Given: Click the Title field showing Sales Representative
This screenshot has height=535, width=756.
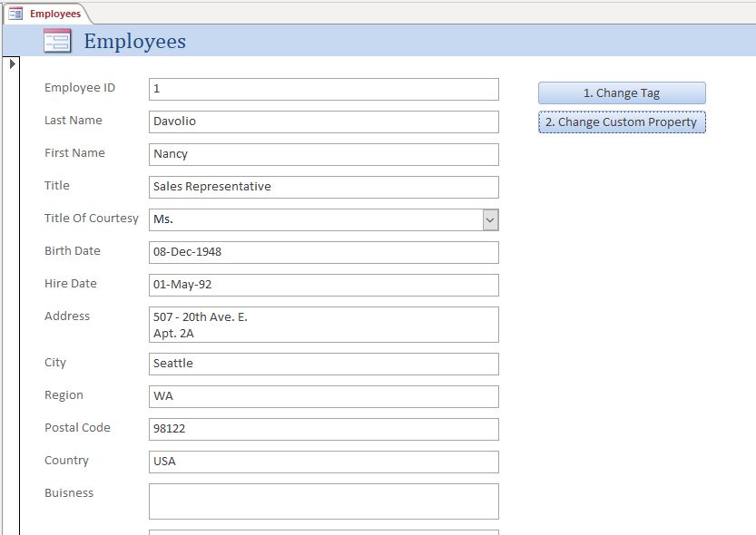Looking at the screenshot, I should coord(323,187).
